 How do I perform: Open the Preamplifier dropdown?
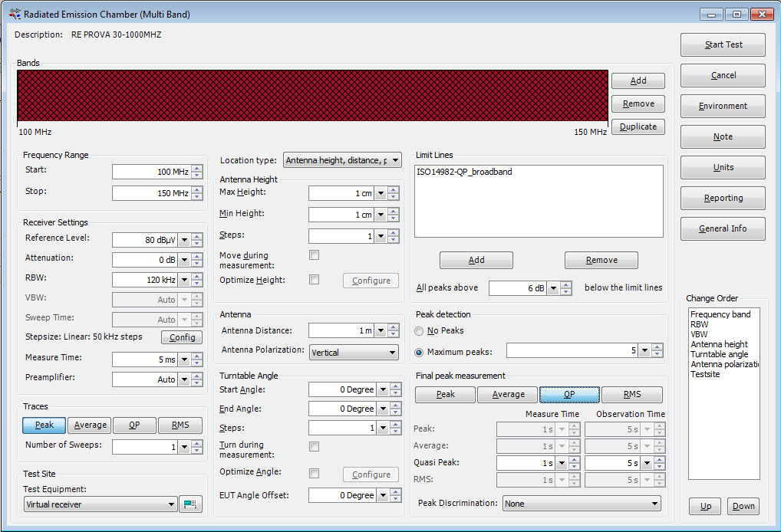pyautogui.click(x=184, y=379)
